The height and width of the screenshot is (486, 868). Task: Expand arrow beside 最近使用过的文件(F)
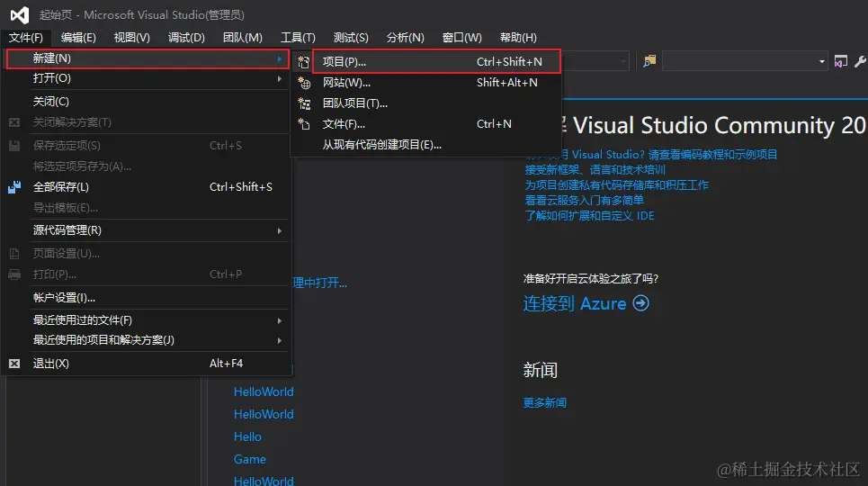[280, 320]
